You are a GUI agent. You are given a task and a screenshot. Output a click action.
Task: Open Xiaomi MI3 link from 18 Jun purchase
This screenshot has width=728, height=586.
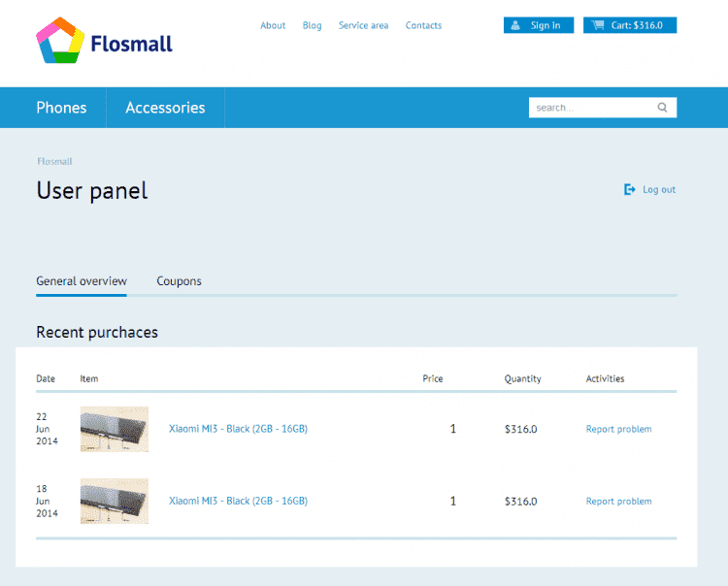238,501
